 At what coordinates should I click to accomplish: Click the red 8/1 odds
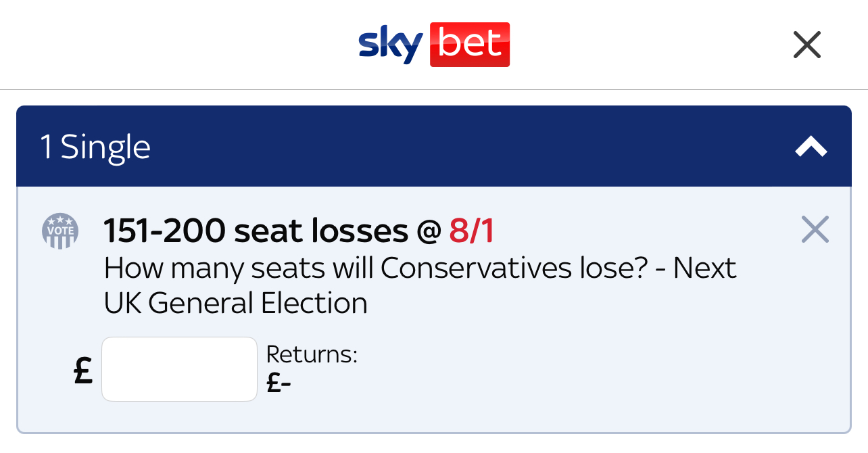point(472,231)
